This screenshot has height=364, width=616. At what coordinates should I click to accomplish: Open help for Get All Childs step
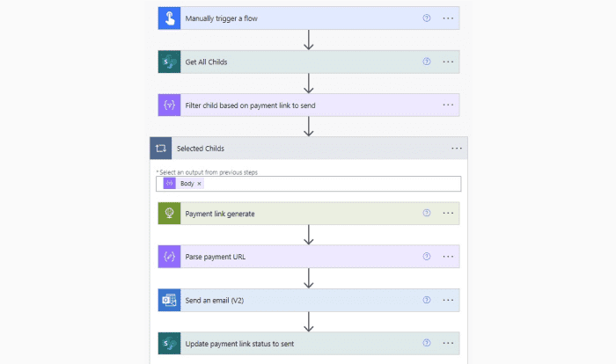click(427, 62)
